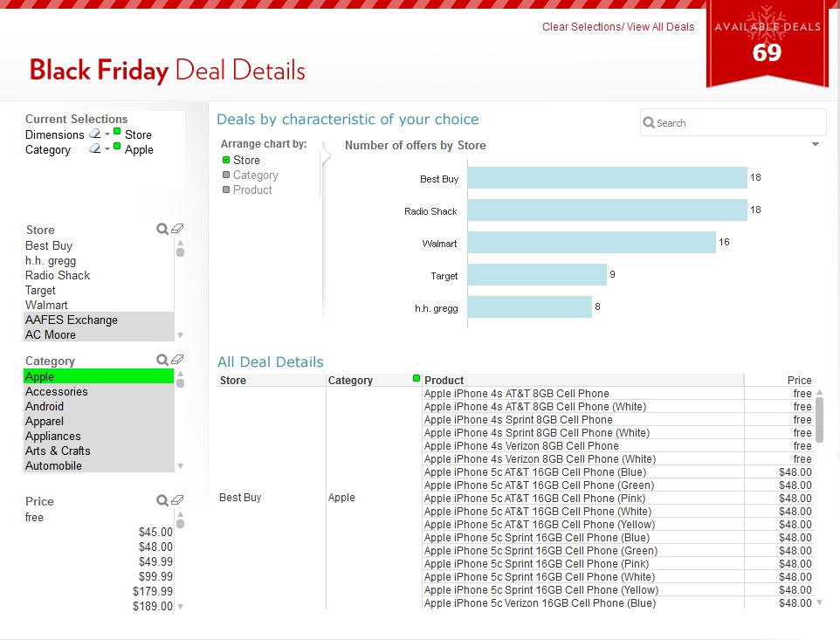Viewport: 840px width, 640px height.
Task: Select Appliances in the Category list
Action: pyautogui.click(x=100, y=436)
